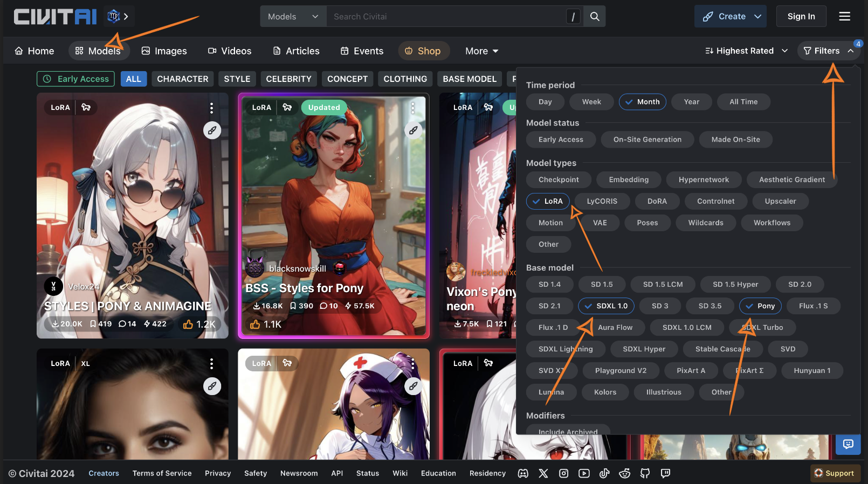Open three-dot menu on Velox24 card
Image resolution: width=868 pixels, height=484 pixels.
point(211,108)
